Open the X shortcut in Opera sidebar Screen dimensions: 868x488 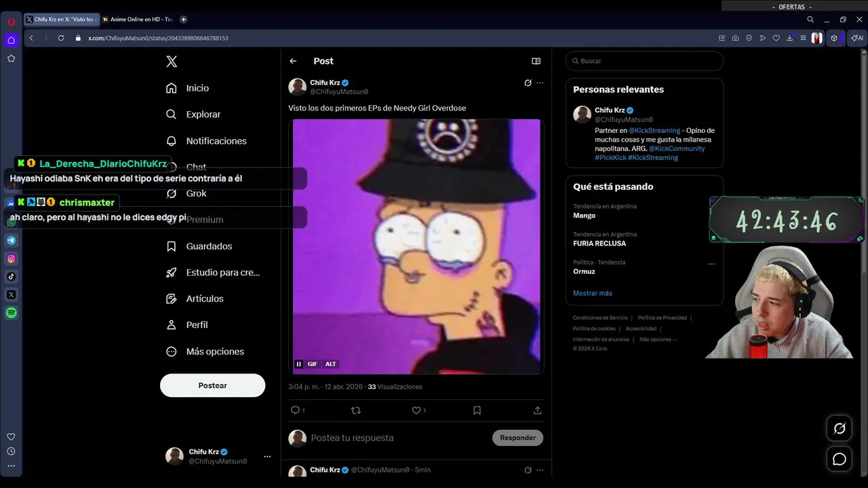(x=12, y=295)
